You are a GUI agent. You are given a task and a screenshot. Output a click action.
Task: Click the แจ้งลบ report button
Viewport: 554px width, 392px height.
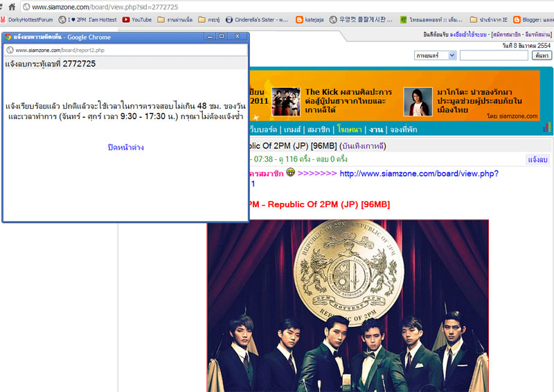[537, 160]
